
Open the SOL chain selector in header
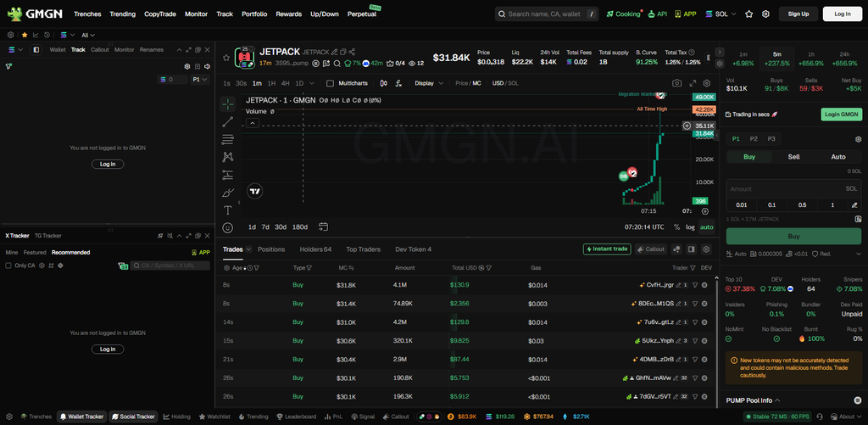[x=721, y=14]
